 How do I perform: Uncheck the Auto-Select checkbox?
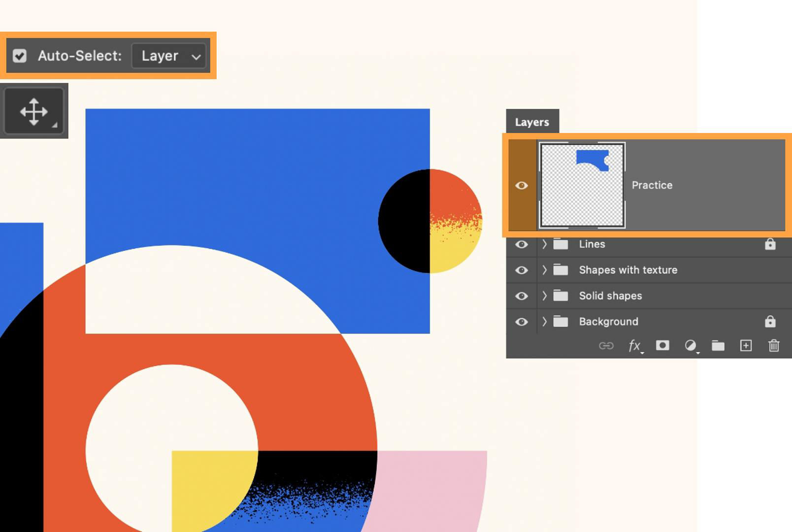tap(19, 56)
